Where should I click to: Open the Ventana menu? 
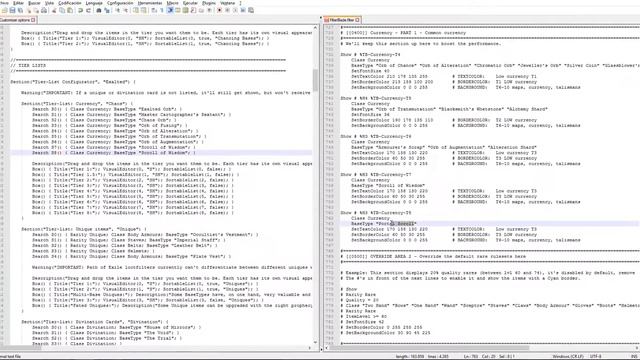[x=227, y=3]
